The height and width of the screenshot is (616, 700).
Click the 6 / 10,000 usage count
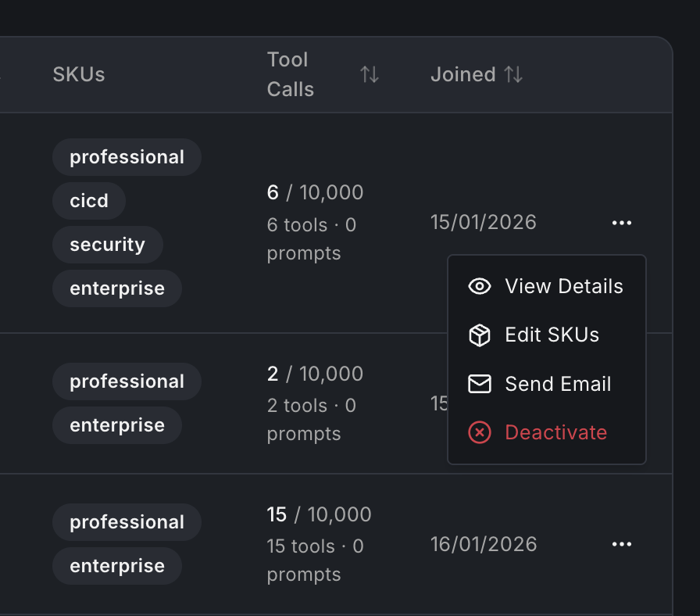(x=315, y=192)
